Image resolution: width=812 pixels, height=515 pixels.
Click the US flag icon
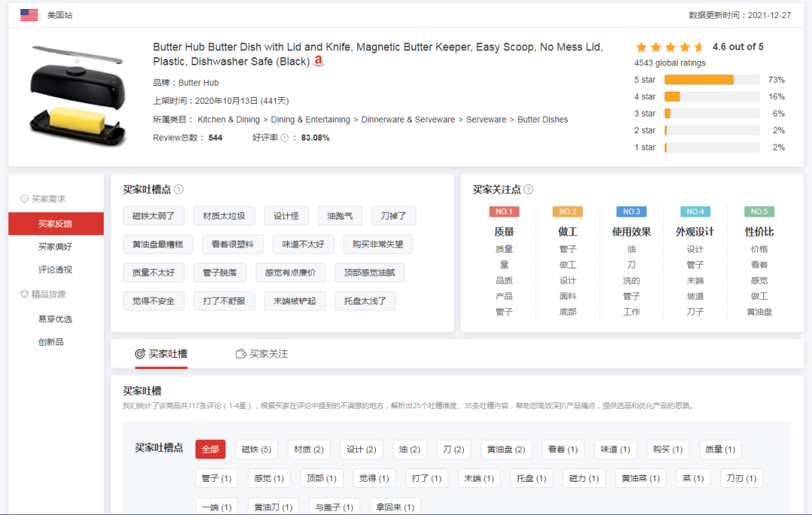[29, 15]
